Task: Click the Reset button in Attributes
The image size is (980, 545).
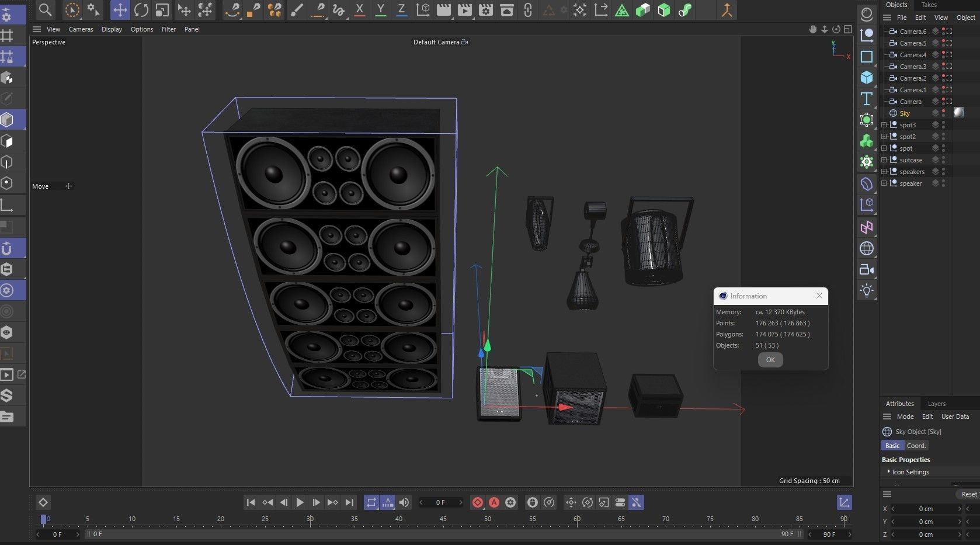Action: point(969,494)
